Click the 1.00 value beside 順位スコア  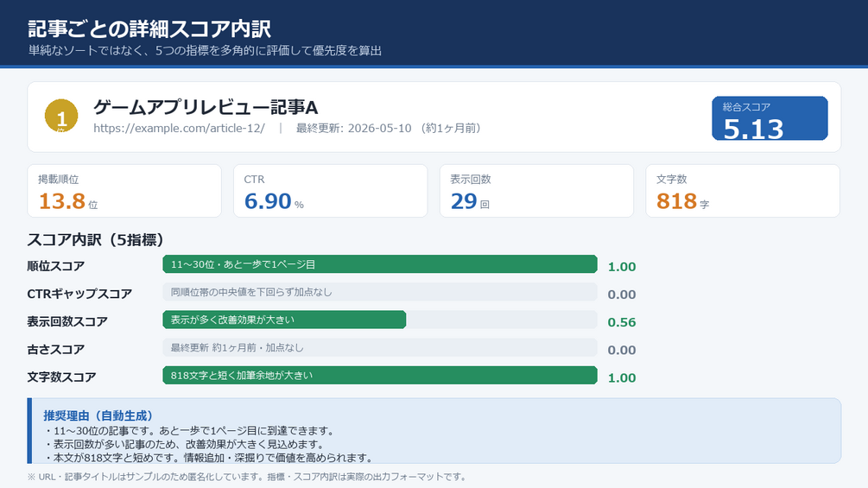tap(622, 267)
